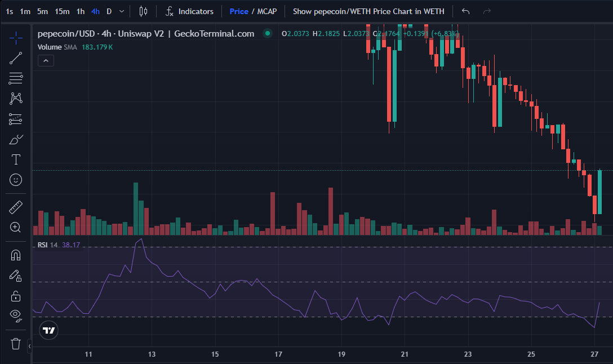Click the date label 23 on time axis
This screenshot has height=364, width=613.
coord(468,354)
